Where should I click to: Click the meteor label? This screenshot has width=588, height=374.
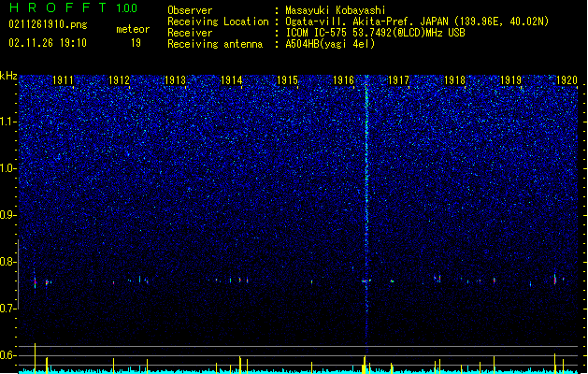tap(133, 29)
